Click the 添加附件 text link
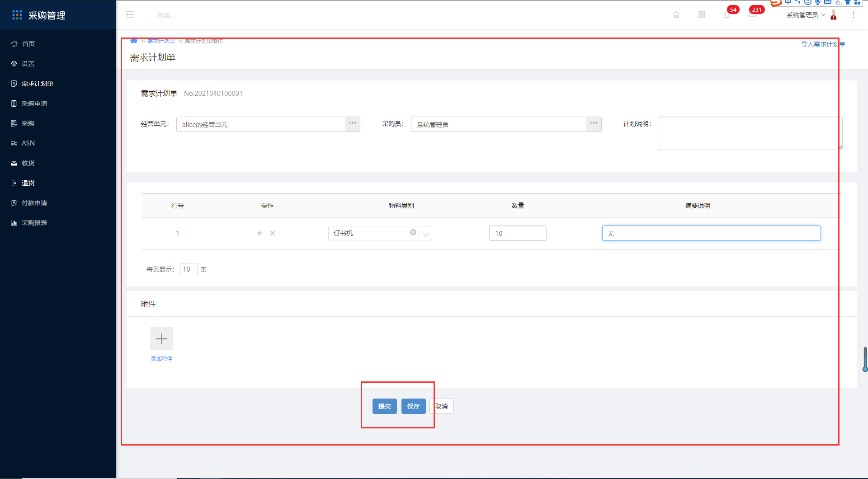 (161, 359)
